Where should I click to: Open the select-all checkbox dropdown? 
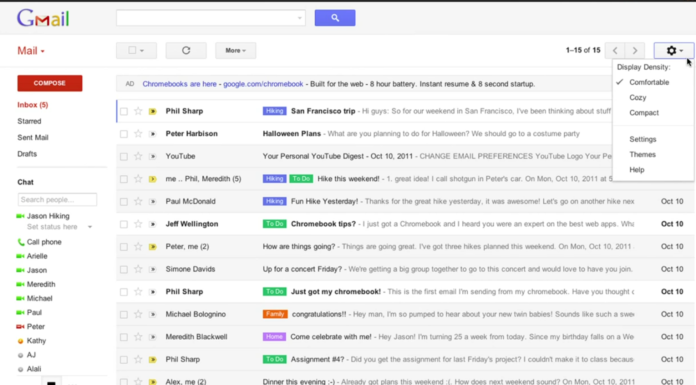click(x=136, y=50)
